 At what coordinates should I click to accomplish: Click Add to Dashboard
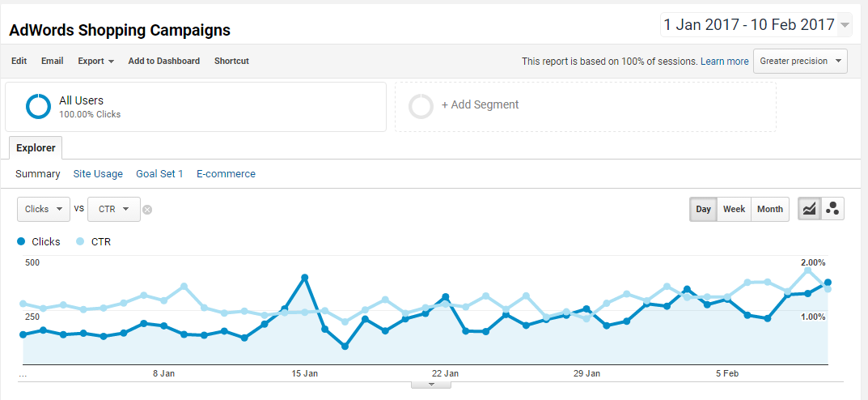pyautogui.click(x=164, y=61)
